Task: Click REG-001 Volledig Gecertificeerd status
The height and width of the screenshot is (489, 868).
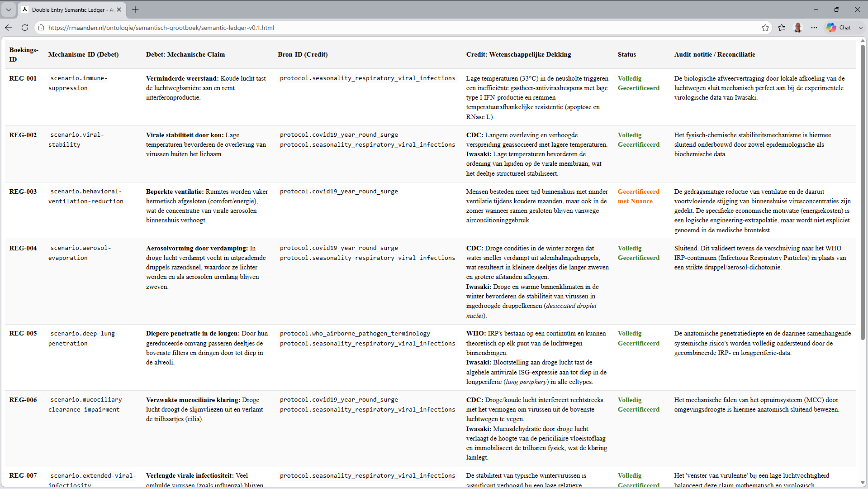Action: point(639,83)
